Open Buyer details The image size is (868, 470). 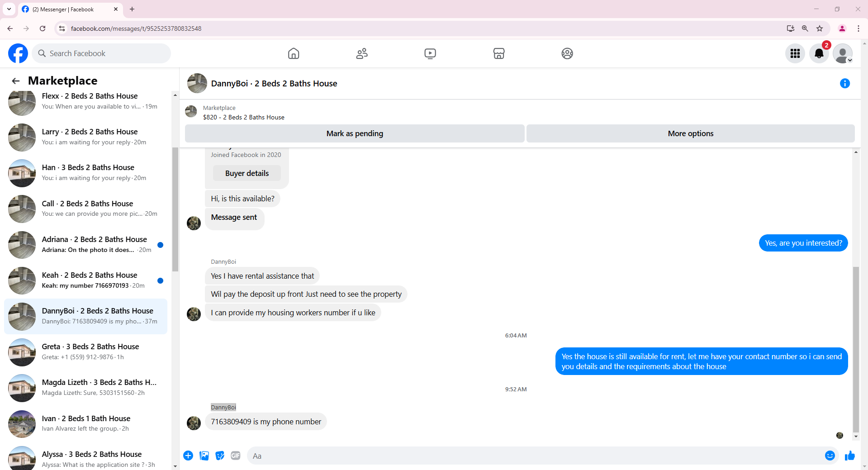(247, 173)
